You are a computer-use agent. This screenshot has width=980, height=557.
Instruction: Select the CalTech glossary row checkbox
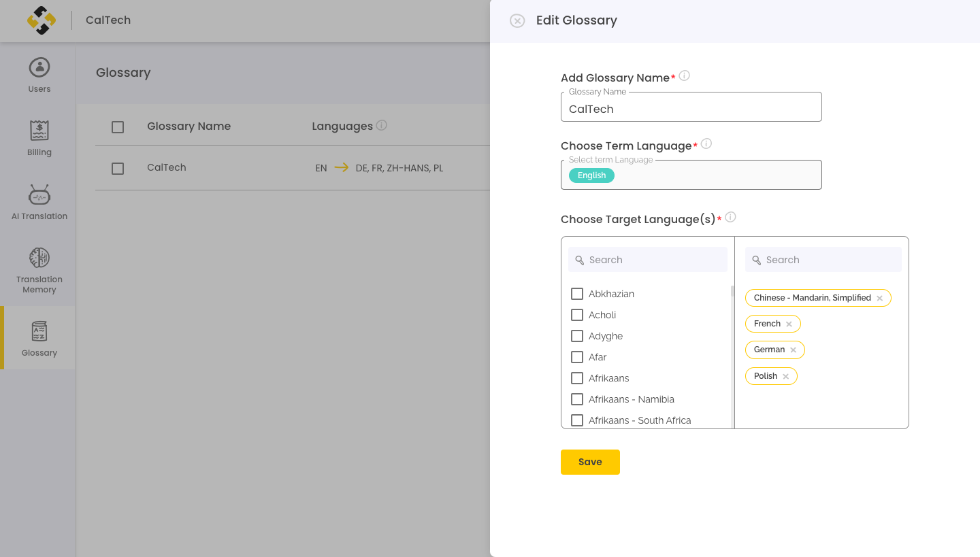coord(118,169)
